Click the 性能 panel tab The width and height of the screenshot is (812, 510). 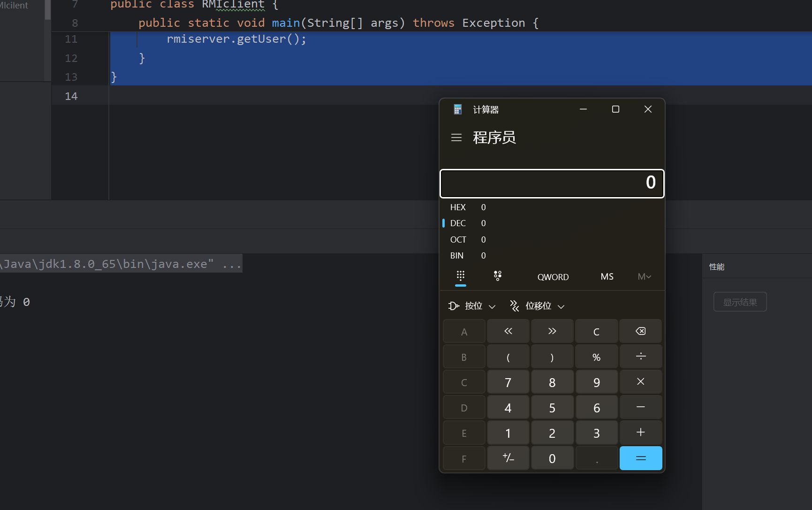[x=716, y=267]
